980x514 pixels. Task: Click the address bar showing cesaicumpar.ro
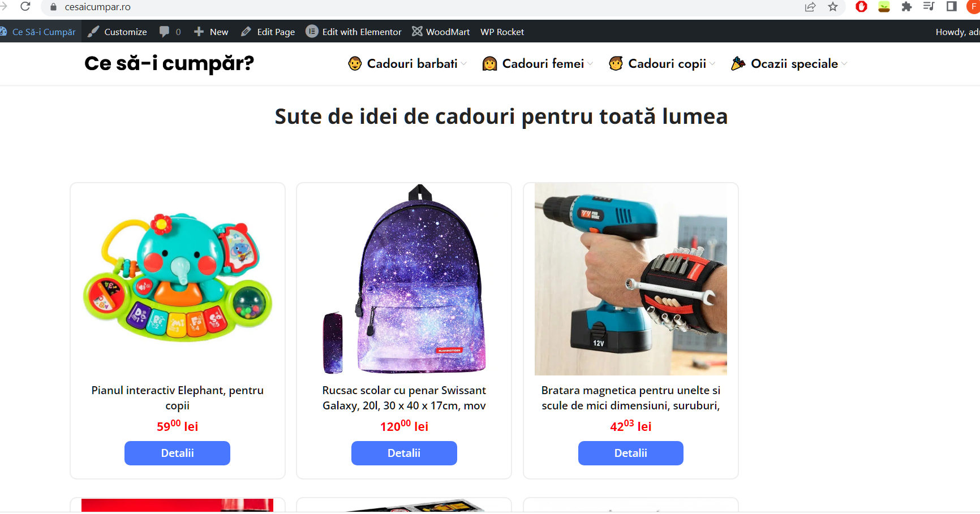click(419, 7)
